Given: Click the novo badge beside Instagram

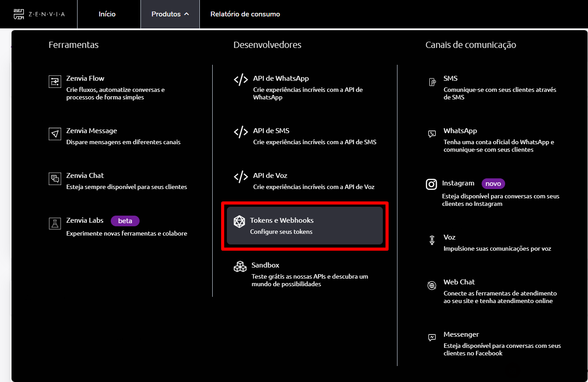Looking at the screenshot, I should click(493, 183).
